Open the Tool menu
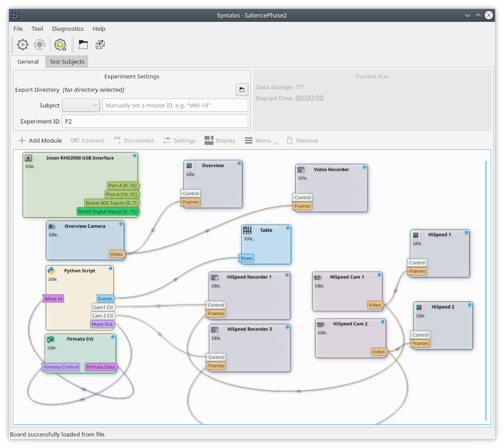 37,29
